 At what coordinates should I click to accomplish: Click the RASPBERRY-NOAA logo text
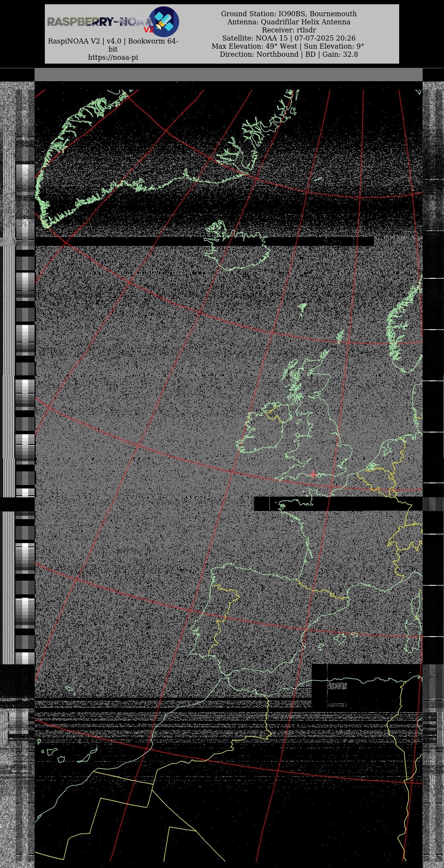(x=99, y=22)
